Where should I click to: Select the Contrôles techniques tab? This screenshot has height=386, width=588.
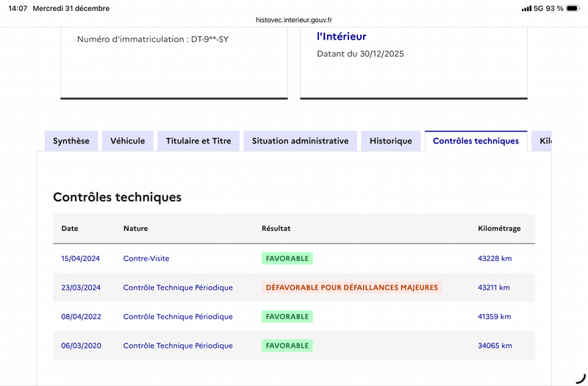point(476,141)
